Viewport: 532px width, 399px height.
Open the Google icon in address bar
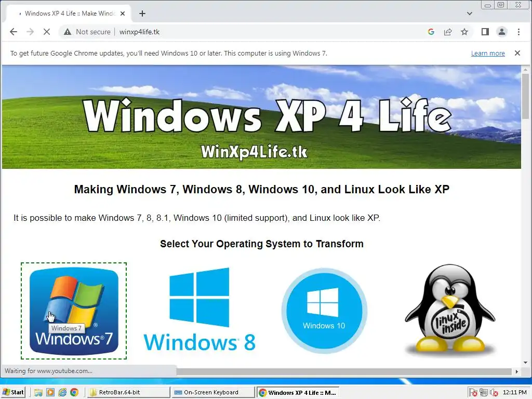coord(431,32)
